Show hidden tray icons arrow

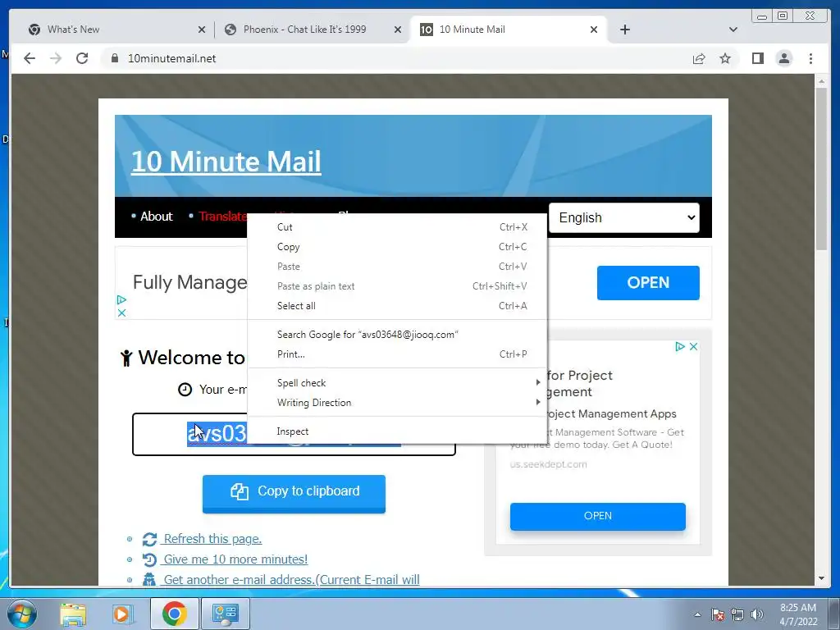coord(697,614)
